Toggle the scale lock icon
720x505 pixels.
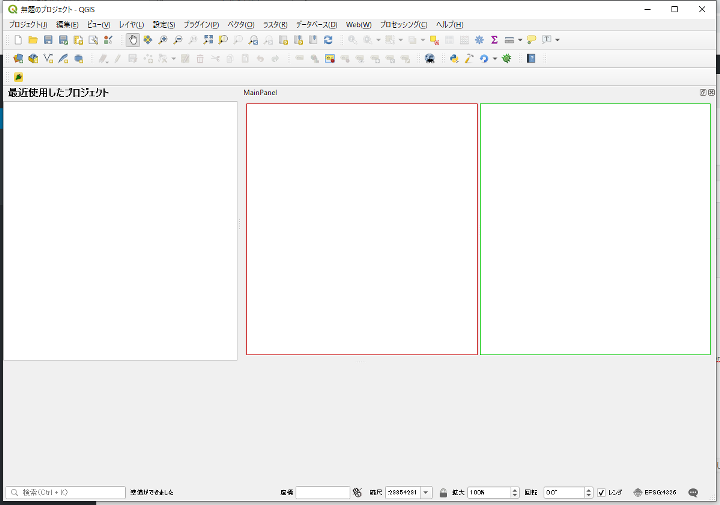point(443,493)
